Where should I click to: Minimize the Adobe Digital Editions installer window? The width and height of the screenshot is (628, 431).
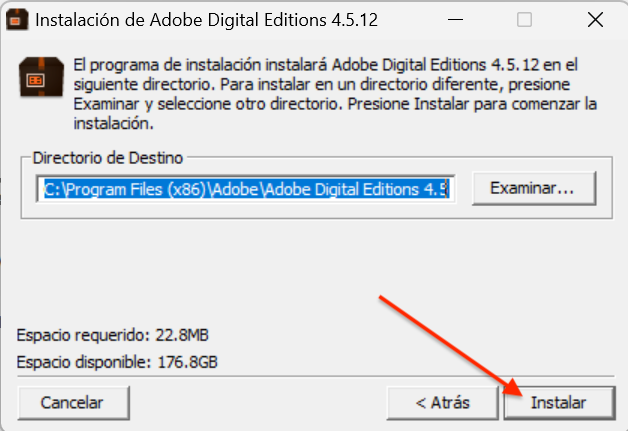coord(455,19)
